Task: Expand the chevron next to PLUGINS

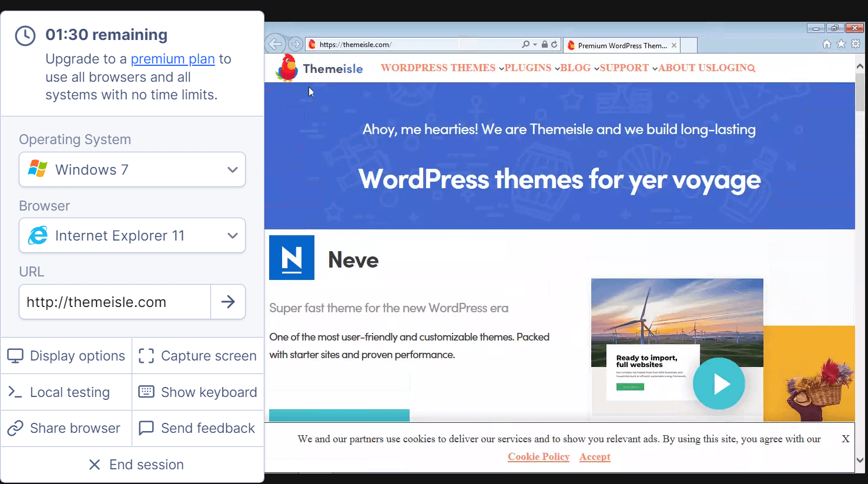Action: (557, 69)
